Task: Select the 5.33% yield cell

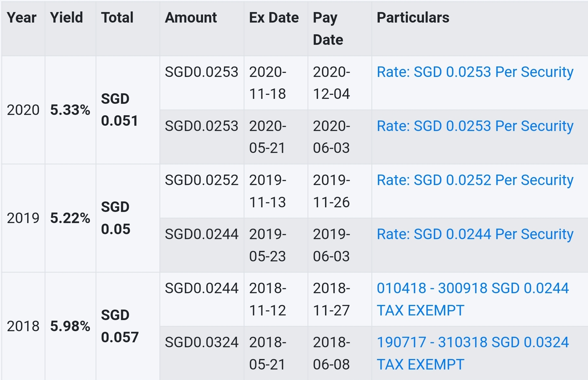Action: point(70,110)
